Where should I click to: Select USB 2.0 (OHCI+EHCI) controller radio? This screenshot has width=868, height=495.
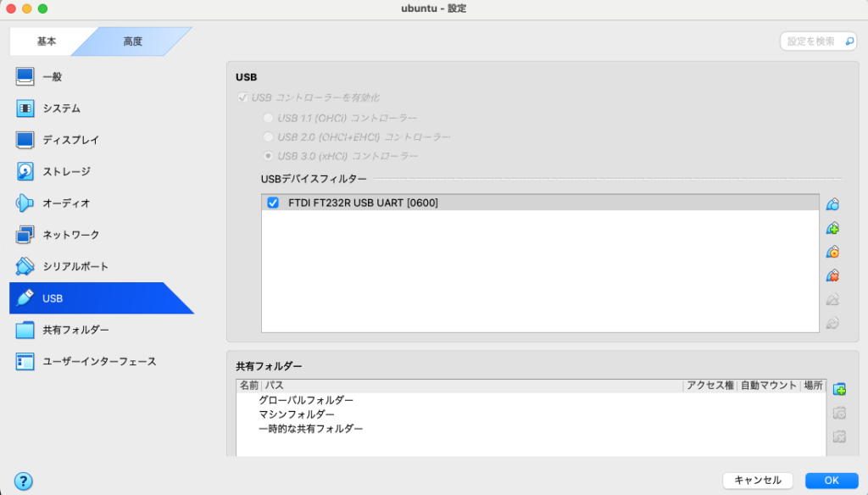(x=269, y=136)
